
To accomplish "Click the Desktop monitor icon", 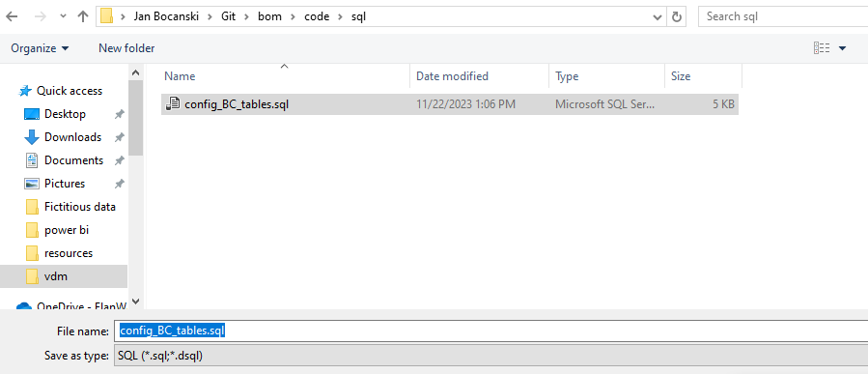I will point(32,114).
